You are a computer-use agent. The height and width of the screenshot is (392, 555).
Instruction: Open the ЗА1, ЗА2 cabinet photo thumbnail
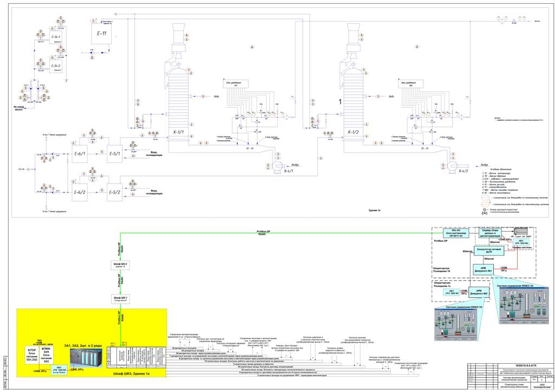85,357
